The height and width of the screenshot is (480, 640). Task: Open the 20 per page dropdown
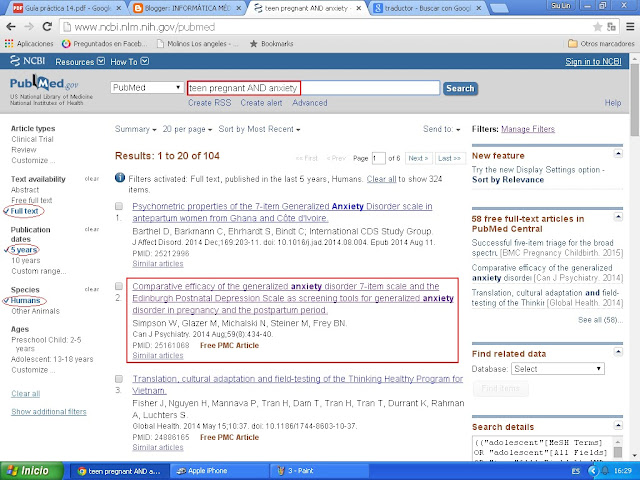[187, 129]
